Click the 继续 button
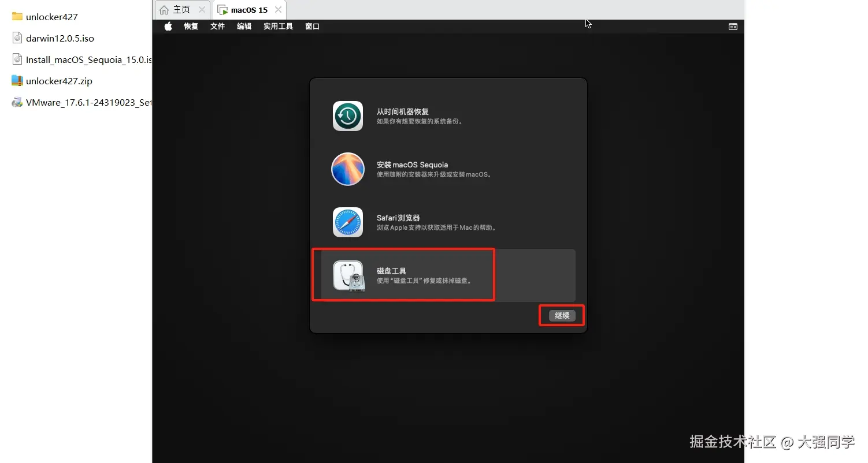Viewport: 868px width, 463px height. coord(562,315)
